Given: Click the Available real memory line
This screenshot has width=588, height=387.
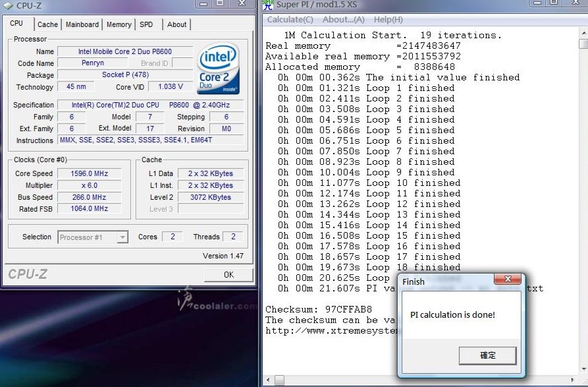Looking at the screenshot, I should (x=363, y=57).
